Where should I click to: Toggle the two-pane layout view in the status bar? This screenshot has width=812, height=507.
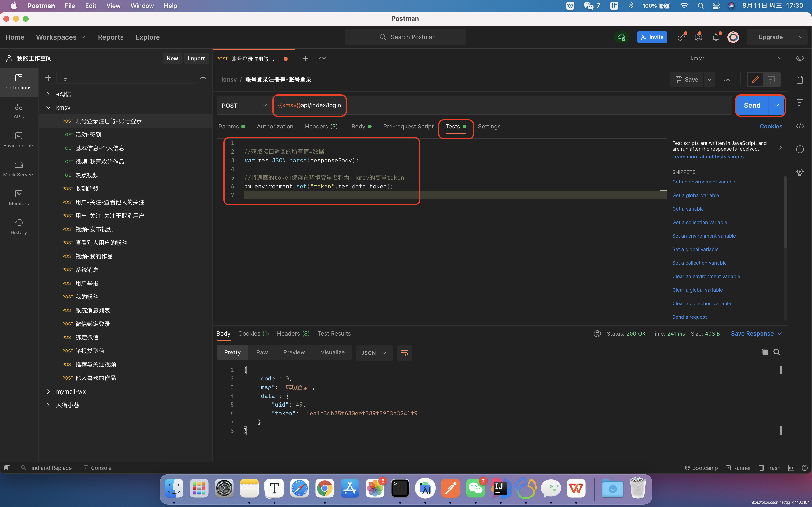tap(791, 468)
